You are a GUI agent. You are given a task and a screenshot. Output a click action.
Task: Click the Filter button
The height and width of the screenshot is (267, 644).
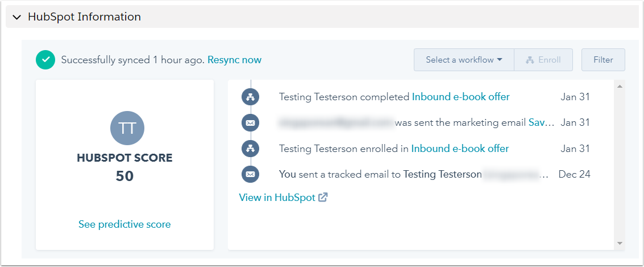tap(603, 60)
